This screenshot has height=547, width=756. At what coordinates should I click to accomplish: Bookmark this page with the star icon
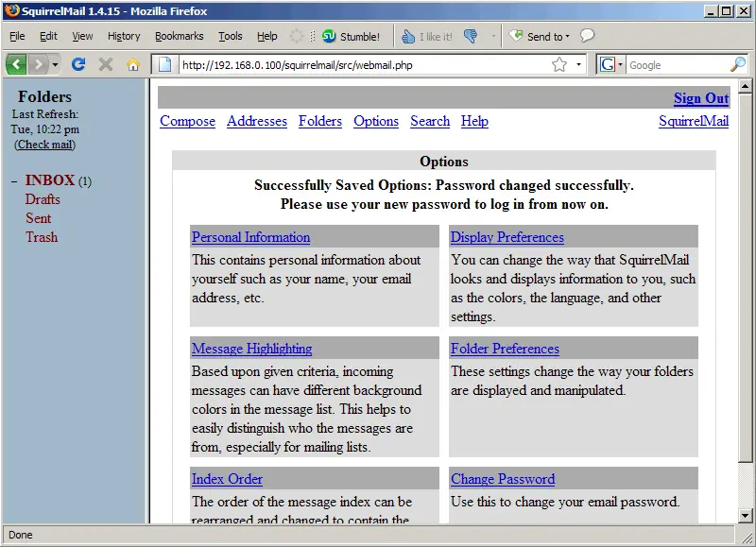pyautogui.click(x=559, y=64)
